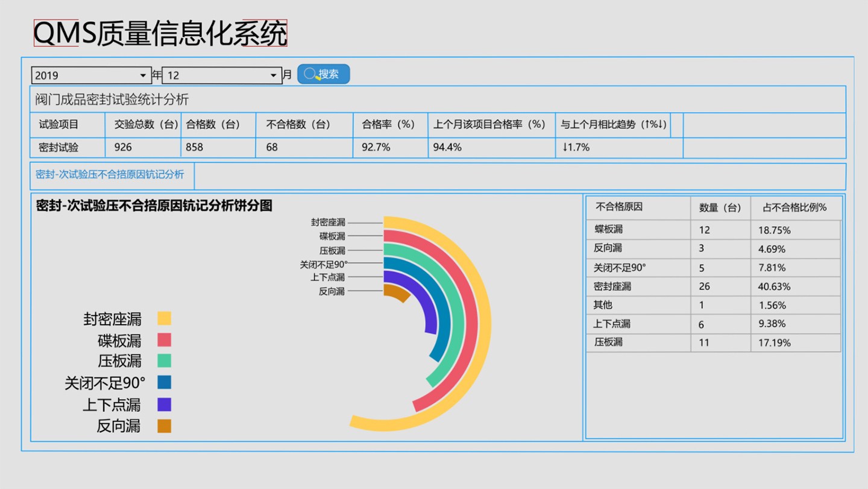The height and width of the screenshot is (489, 868).
Task: Open the 密封-次试验压不合格原因统计分析 tab
Action: (110, 174)
